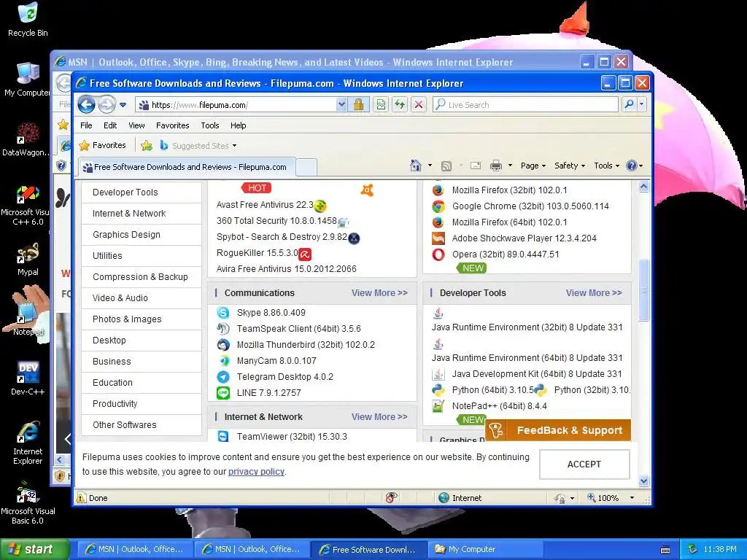Click the NotePad++ icon
This screenshot has width=747, height=560.
tap(438, 406)
